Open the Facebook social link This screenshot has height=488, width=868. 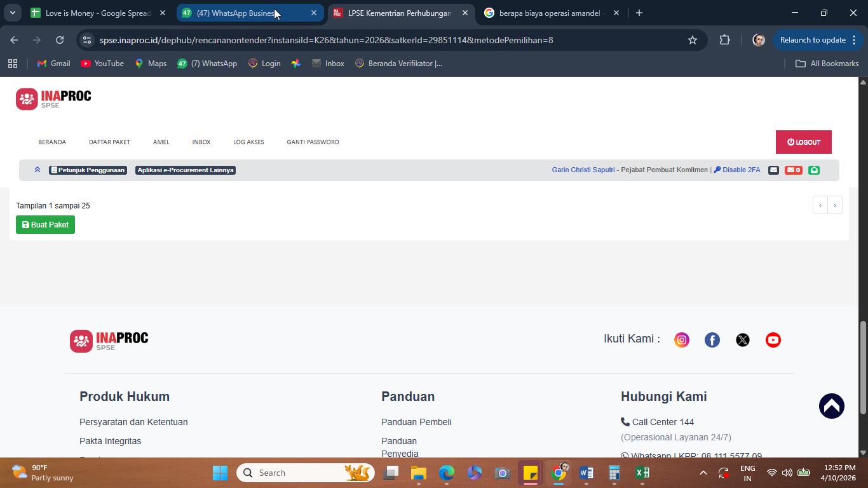point(712,340)
